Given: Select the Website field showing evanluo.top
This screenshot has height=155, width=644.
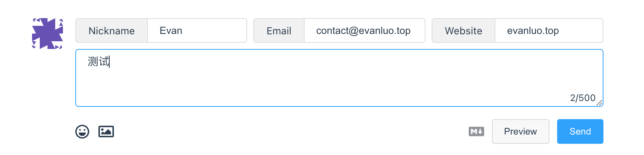Looking at the screenshot, I should click(548, 31).
